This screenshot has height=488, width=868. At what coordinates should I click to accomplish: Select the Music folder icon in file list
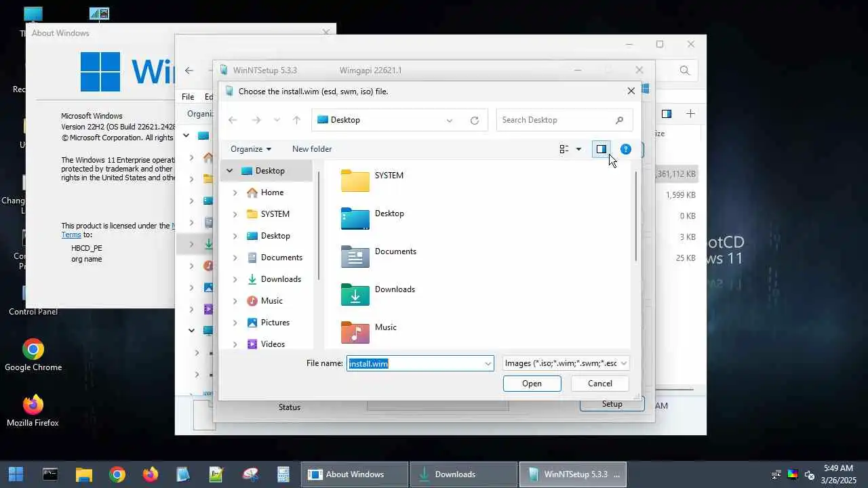[355, 331]
